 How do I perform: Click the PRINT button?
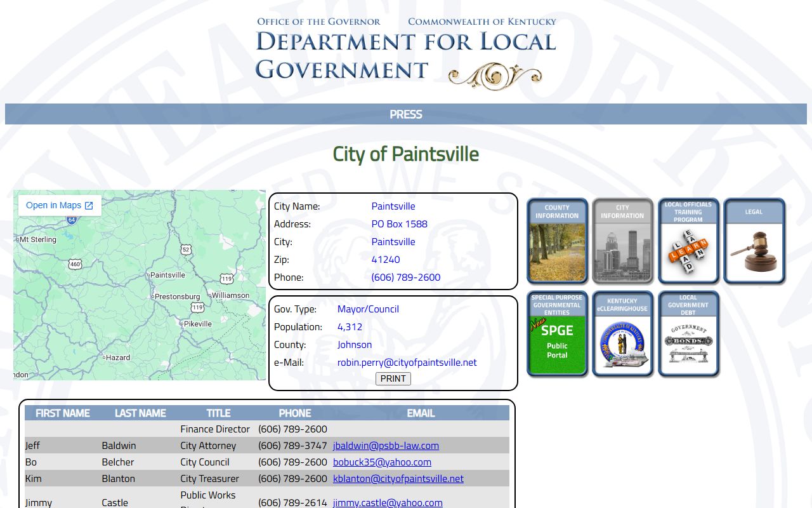coord(393,378)
